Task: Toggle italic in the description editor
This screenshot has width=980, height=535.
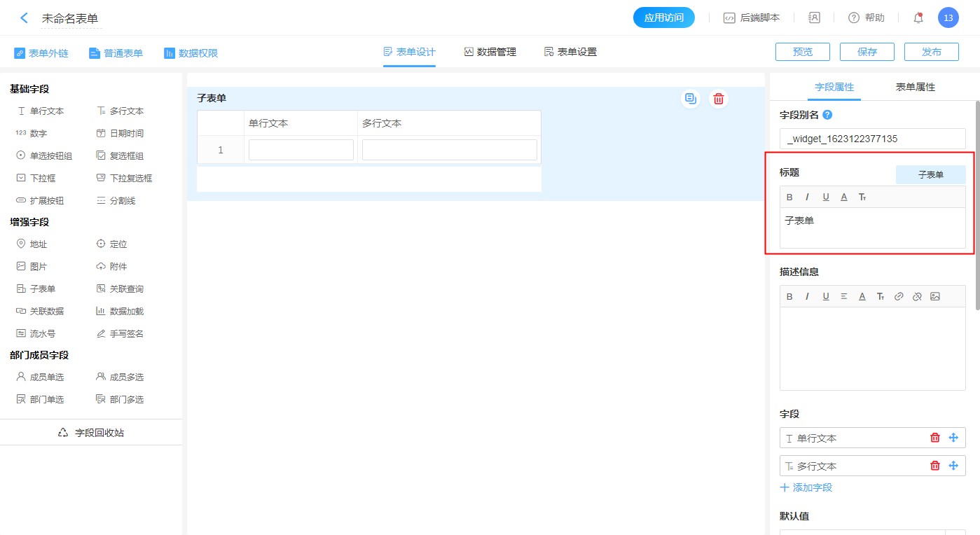Action: (808, 296)
